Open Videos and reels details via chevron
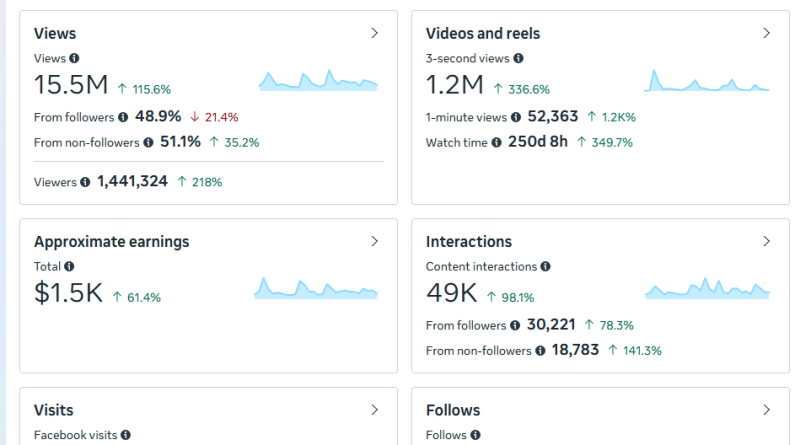This screenshot has width=800, height=445. pos(767,33)
